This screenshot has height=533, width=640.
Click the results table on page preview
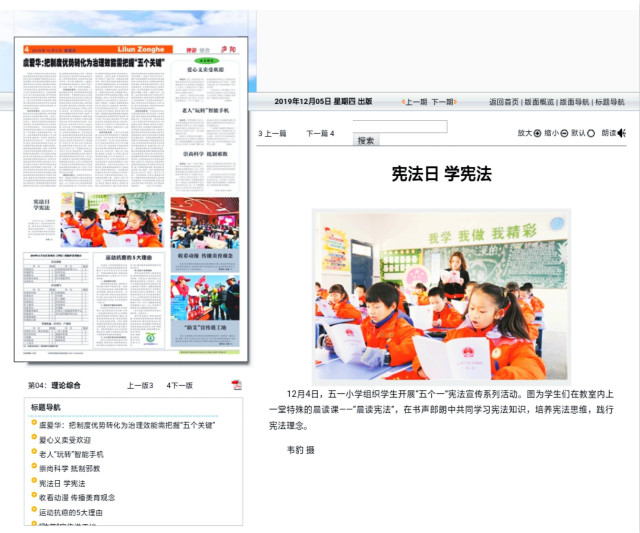(56, 300)
